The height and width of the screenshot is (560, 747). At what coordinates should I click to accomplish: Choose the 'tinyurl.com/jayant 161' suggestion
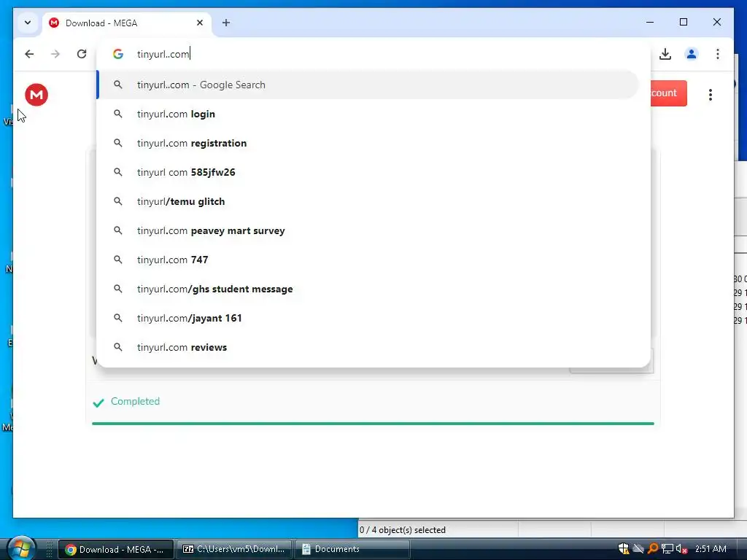[x=368, y=318]
